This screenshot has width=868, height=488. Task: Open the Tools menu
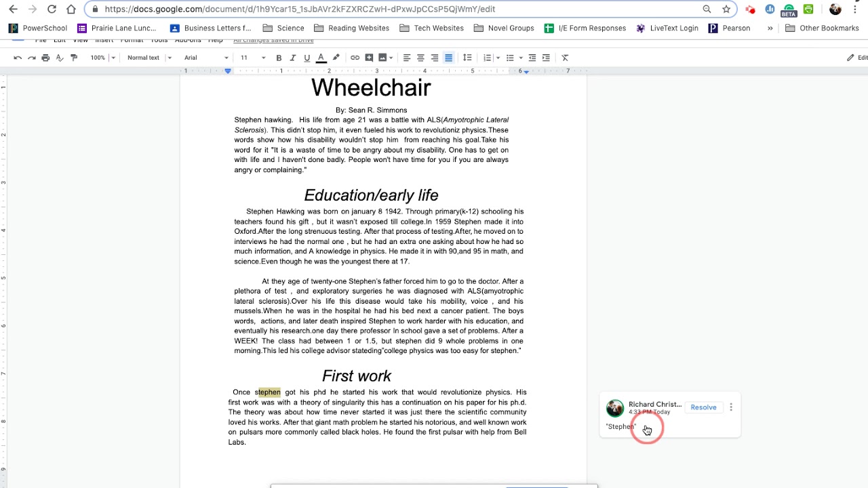159,41
